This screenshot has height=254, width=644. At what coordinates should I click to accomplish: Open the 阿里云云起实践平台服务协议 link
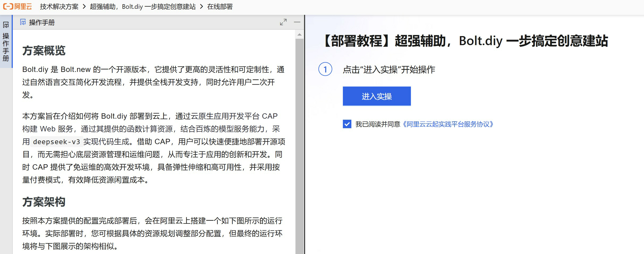(448, 124)
